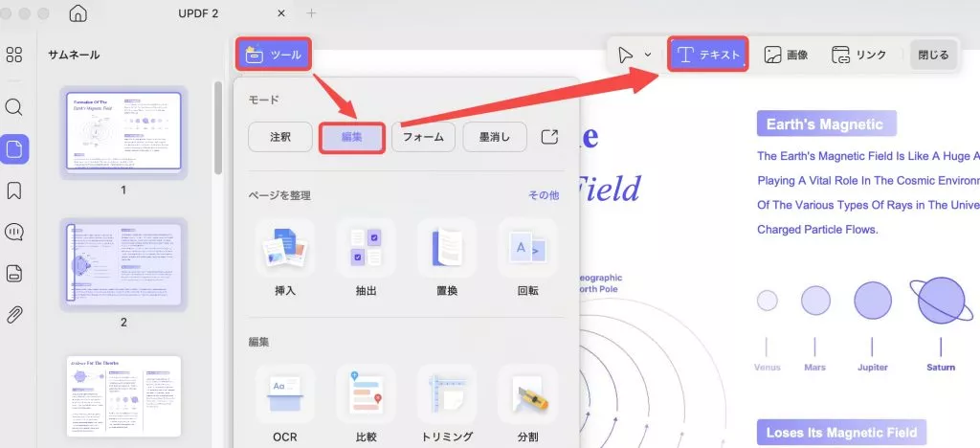Select the third page thumbnail
The height and width of the screenshot is (448, 980).
[x=123, y=396]
